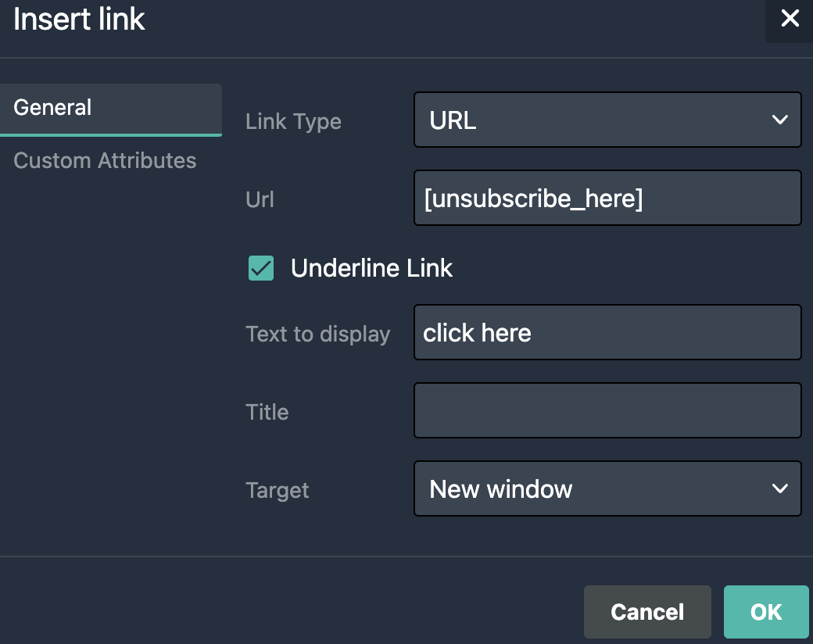Image resolution: width=813 pixels, height=644 pixels.
Task: Confirm the link with the OK button
Action: click(x=765, y=612)
